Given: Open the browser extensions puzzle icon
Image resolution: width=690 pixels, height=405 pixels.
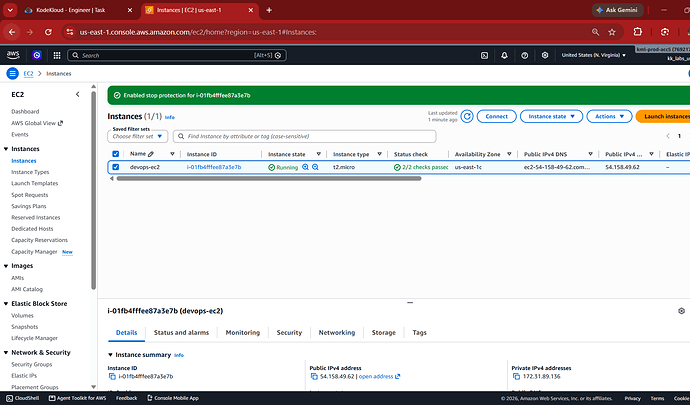Looking at the screenshot, I should pos(638,32).
